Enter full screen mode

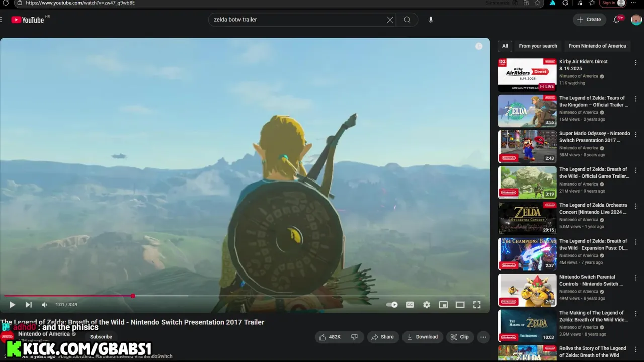[477, 305]
